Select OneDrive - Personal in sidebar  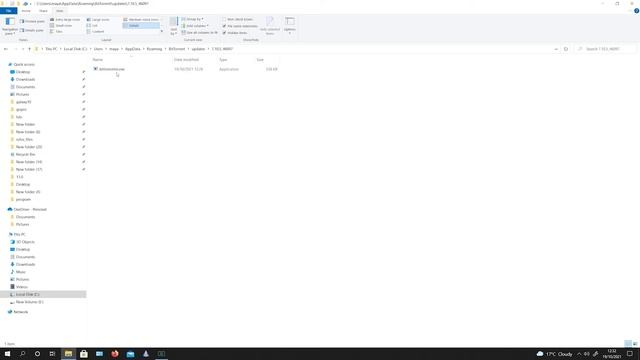coord(30,209)
